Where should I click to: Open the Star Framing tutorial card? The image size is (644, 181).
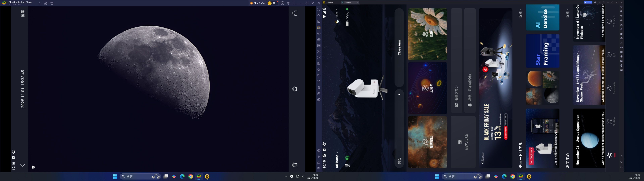pos(542,51)
